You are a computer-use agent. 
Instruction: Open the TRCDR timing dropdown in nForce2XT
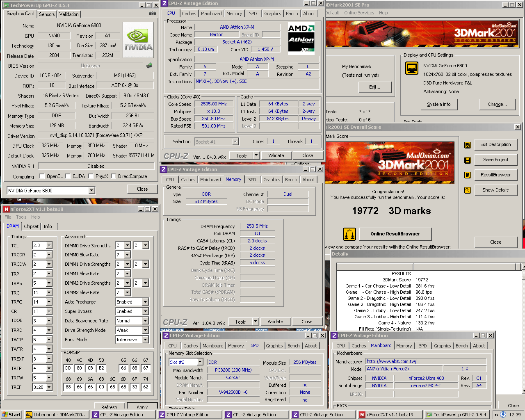pyautogui.click(x=49, y=255)
